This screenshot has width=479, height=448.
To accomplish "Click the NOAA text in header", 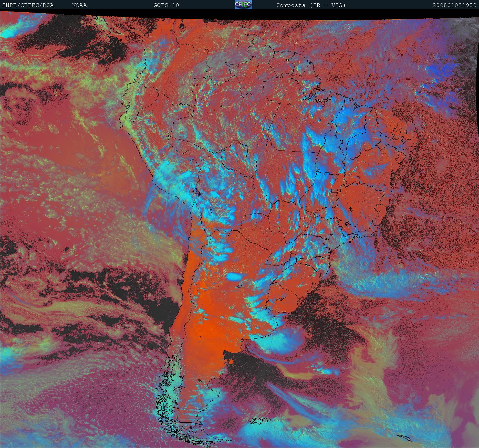I will (x=79, y=5).
